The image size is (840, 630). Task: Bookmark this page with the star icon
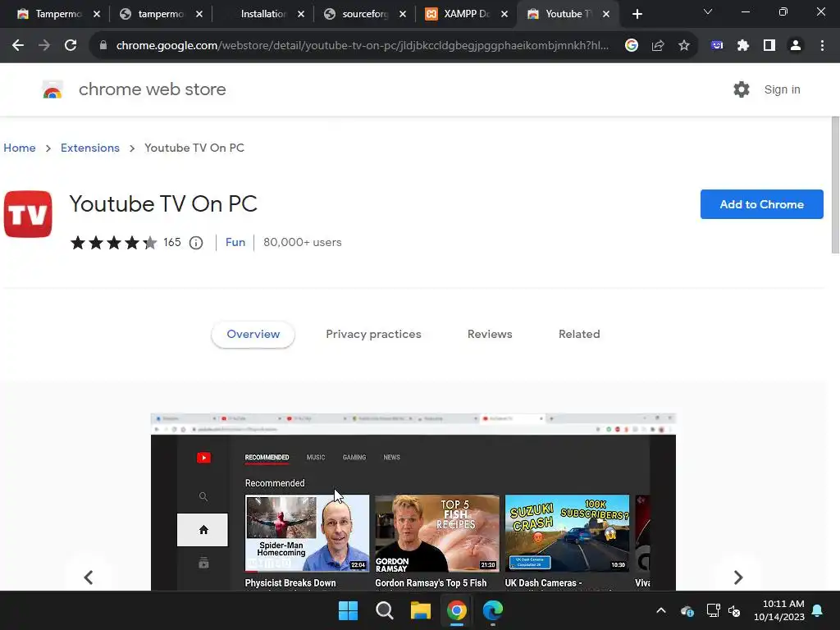pos(684,46)
